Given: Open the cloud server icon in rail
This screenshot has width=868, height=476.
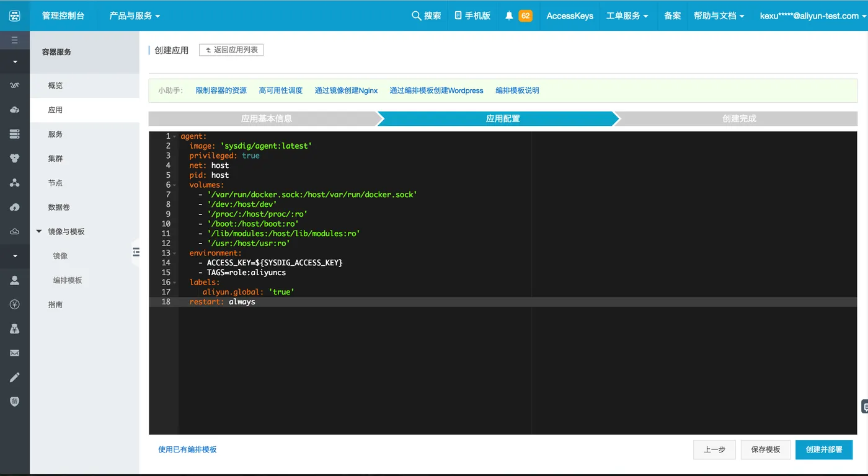Looking at the screenshot, I should pyautogui.click(x=15, y=110).
